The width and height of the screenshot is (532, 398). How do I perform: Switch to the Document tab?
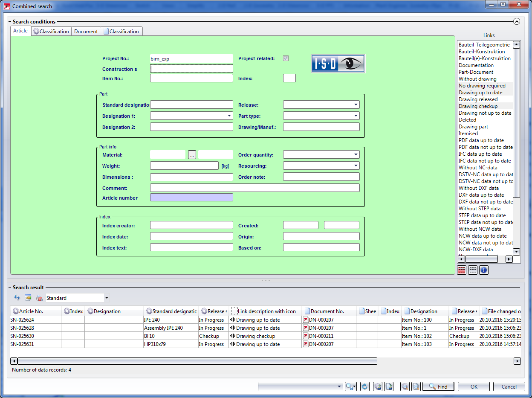point(86,31)
